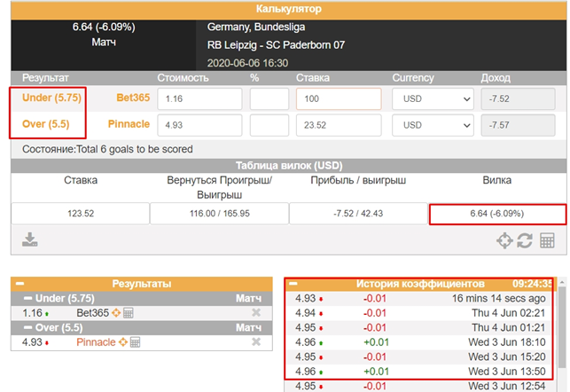Click the refresh arrows icon
Image resolution: width=570 pixels, height=392 pixels.
pos(526,241)
